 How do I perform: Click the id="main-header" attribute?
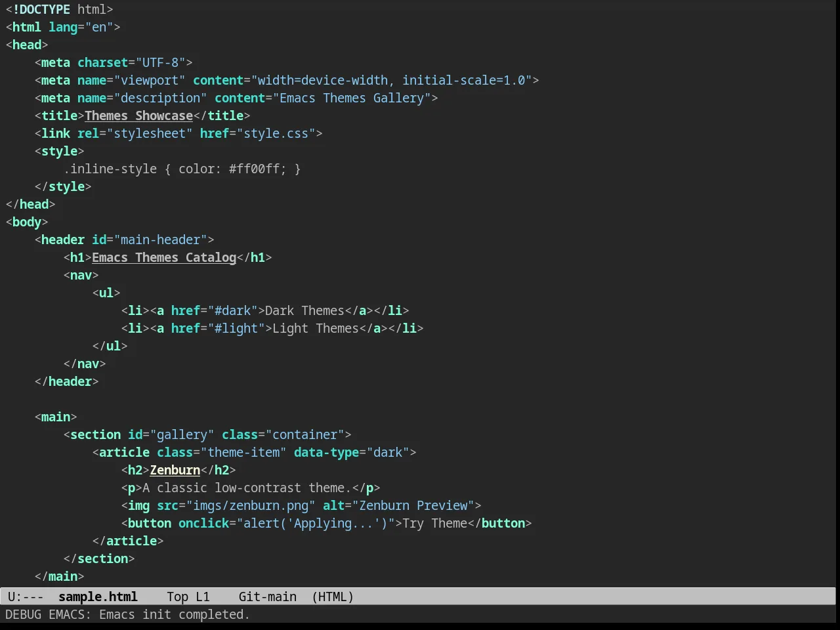150,240
